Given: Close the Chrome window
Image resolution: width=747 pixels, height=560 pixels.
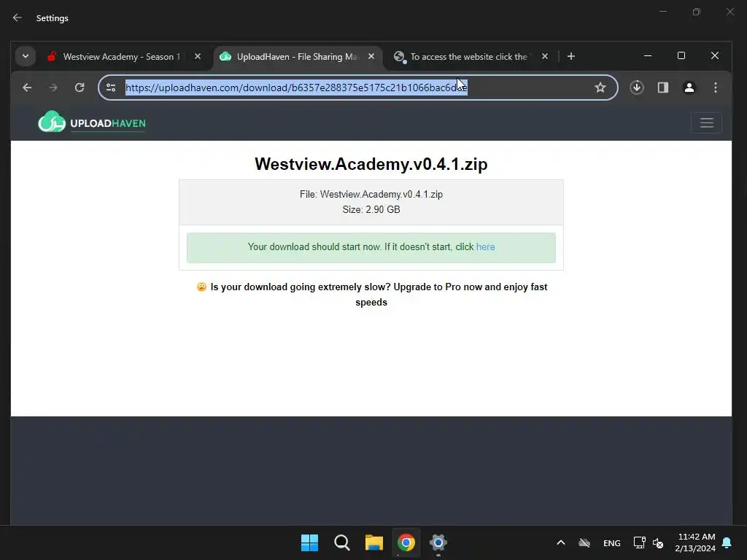Looking at the screenshot, I should coord(715,55).
